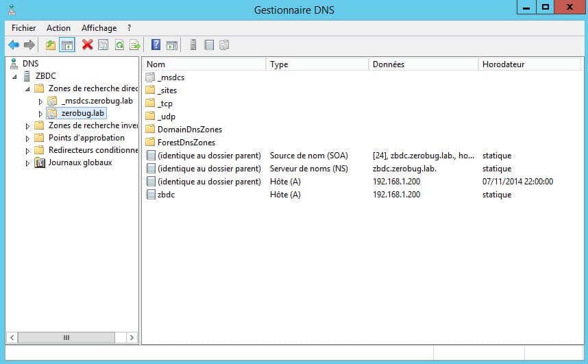Expand the zerobug.lab zone node
588x364 pixels.
[x=40, y=114]
